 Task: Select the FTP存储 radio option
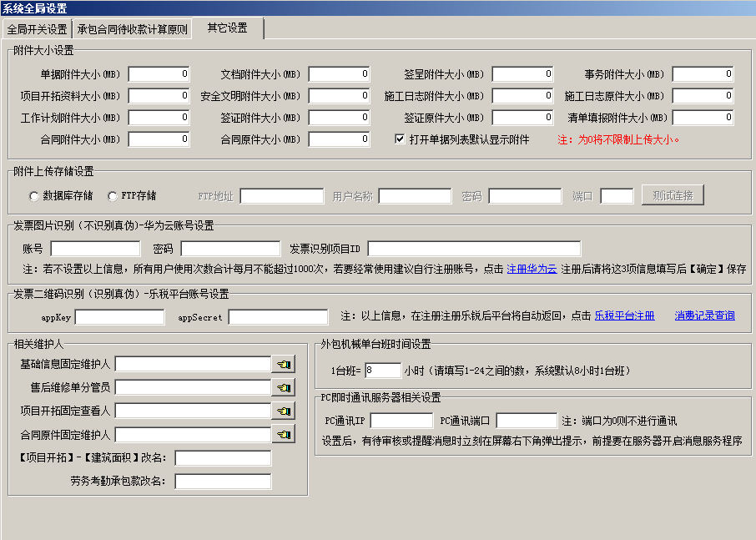(x=113, y=196)
